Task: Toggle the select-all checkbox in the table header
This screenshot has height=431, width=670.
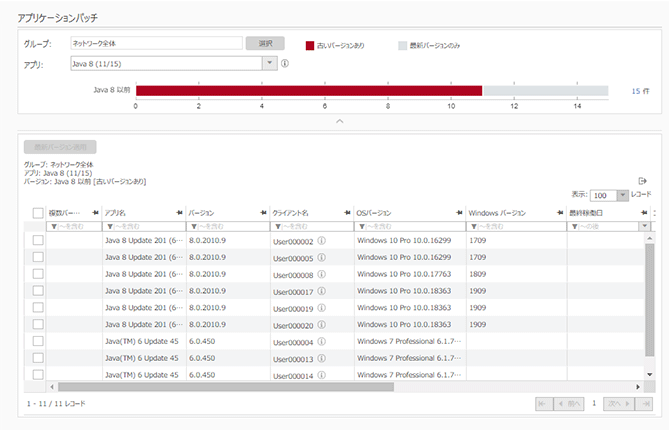Action: [x=38, y=213]
